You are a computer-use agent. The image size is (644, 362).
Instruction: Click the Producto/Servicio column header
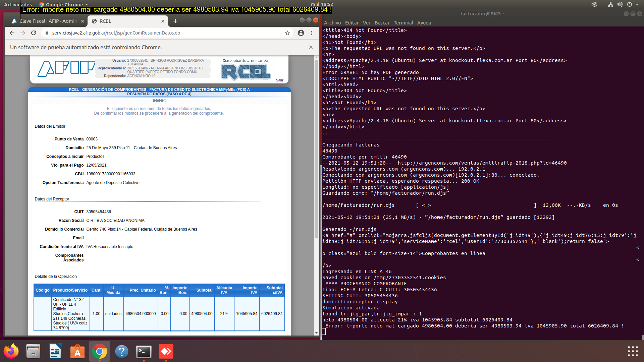point(70,290)
